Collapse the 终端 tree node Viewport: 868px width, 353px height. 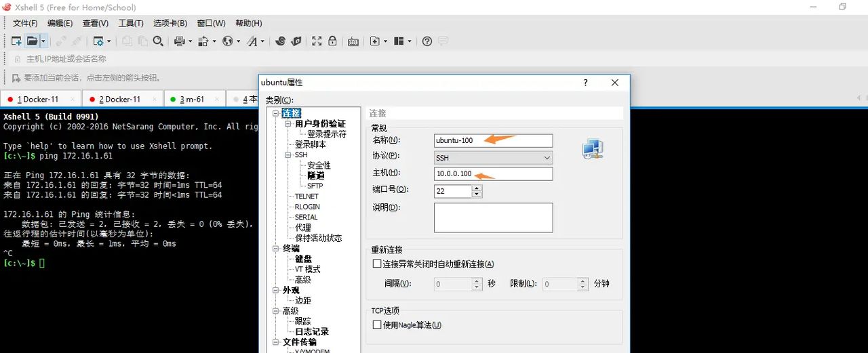pos(275,249)
